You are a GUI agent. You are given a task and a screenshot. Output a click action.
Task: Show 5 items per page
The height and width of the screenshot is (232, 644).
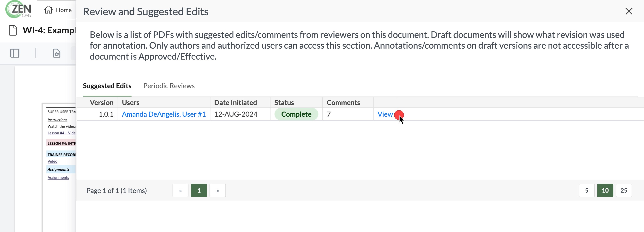[x=586, y=191]
